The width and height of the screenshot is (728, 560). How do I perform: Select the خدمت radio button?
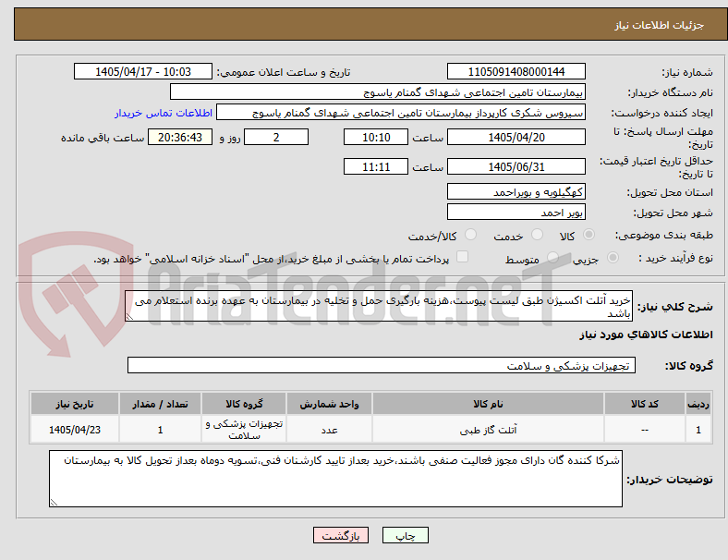537,235
